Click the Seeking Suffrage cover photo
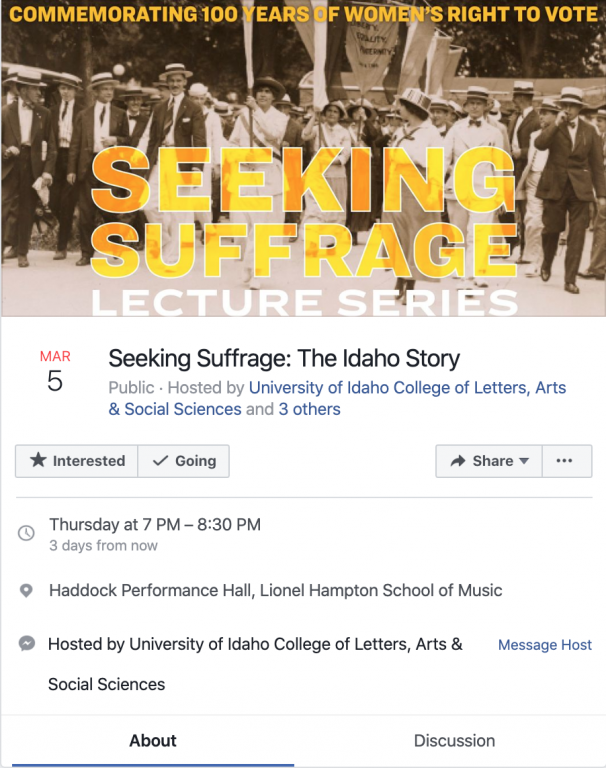Image resolution: width=606 pixels, height=768 pixels. pyautogui.click(x=303, y=160)
